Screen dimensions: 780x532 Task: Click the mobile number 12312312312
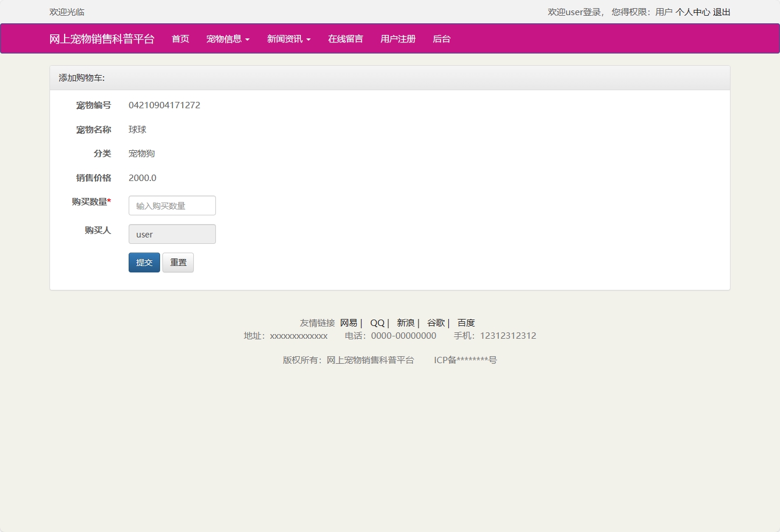tap(508, 336)
